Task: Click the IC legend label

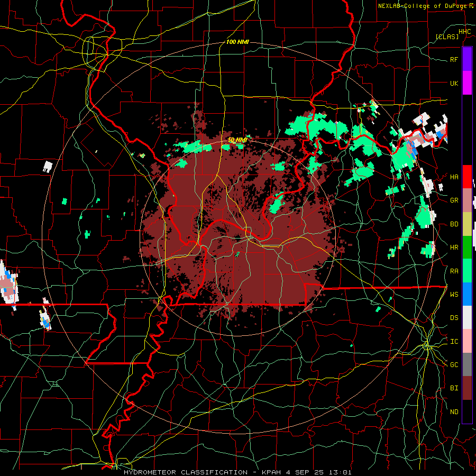Action: pyautogui.click(x=454, y=342)
